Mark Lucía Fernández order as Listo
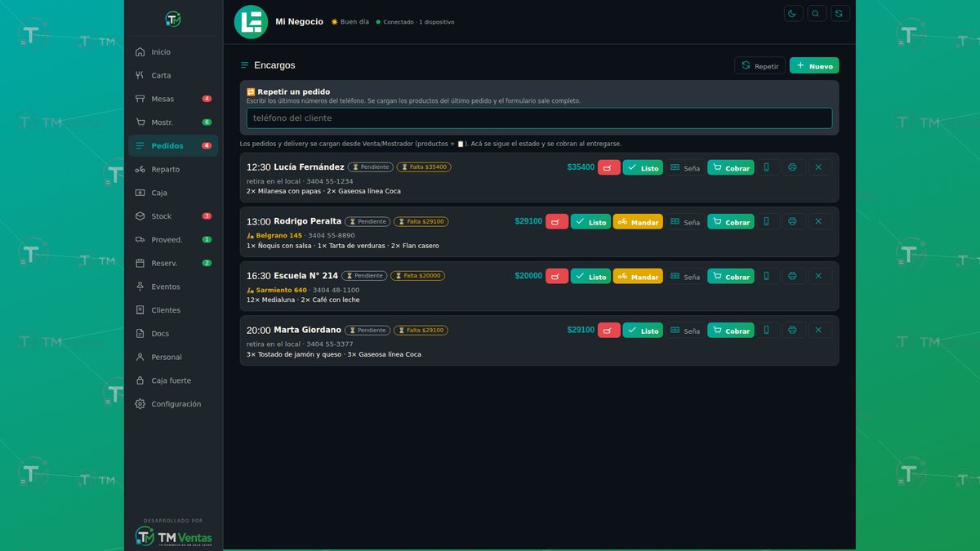The height and width of the screenshot is (551, 980). (643, 167)
